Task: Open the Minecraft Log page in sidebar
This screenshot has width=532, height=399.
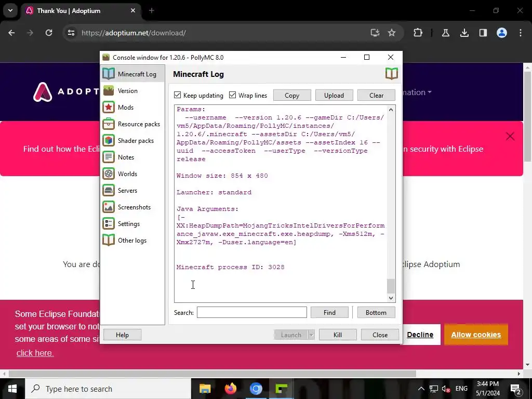Action: click(x=132, y=74)
